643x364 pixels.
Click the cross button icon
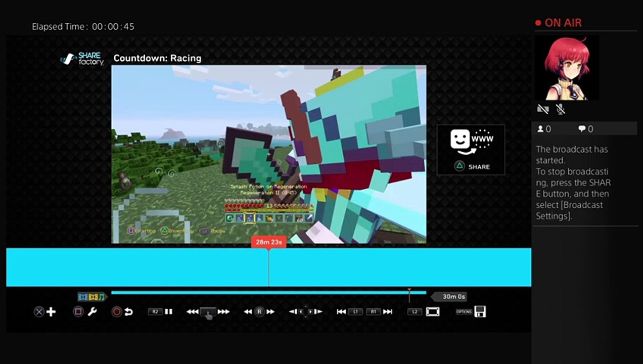[x=39, y=312]
